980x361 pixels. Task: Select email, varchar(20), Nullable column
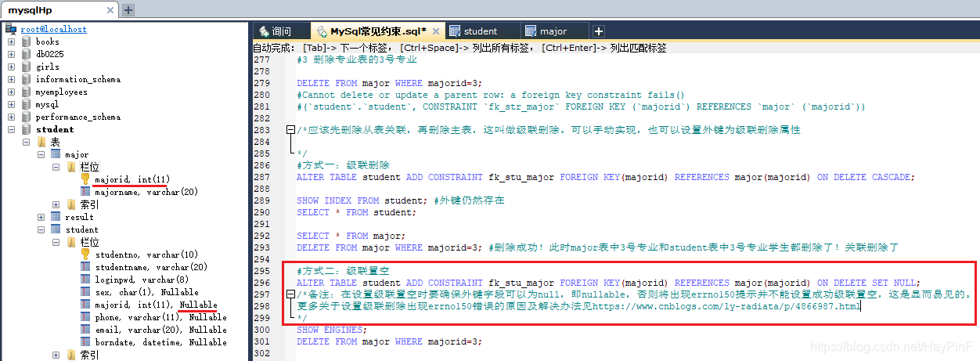(x=160, y=330)
